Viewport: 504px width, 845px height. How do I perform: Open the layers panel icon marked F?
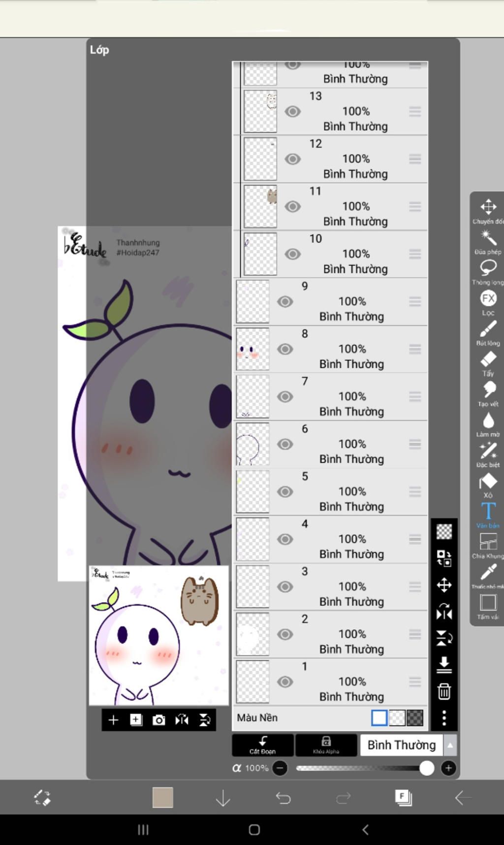coord(403,798)
